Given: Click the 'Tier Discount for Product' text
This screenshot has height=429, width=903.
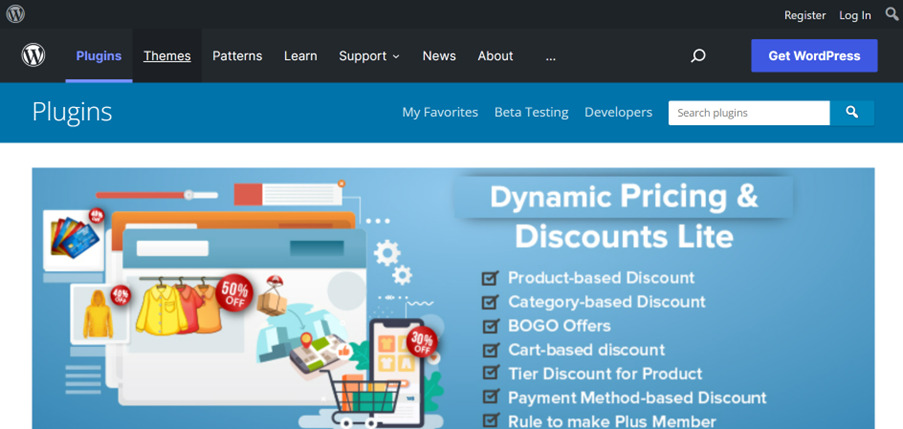Looking at the screenshot, I should coord(605,374).
